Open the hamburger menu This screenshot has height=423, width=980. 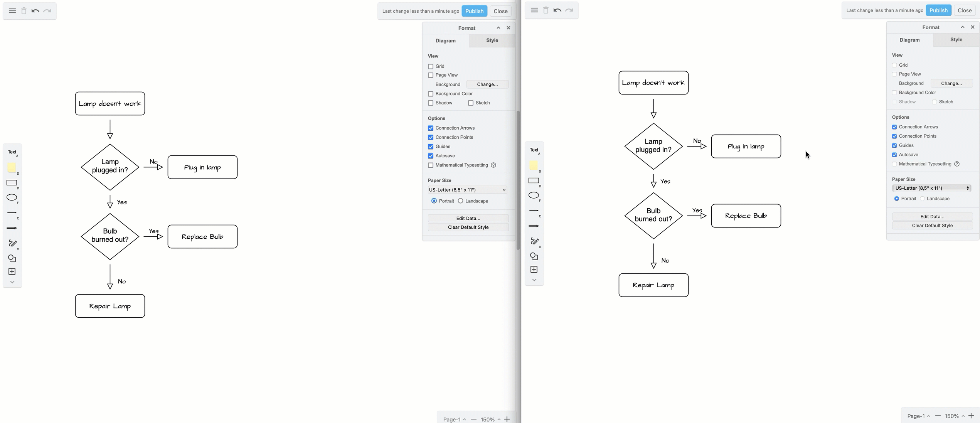point(12,11)
